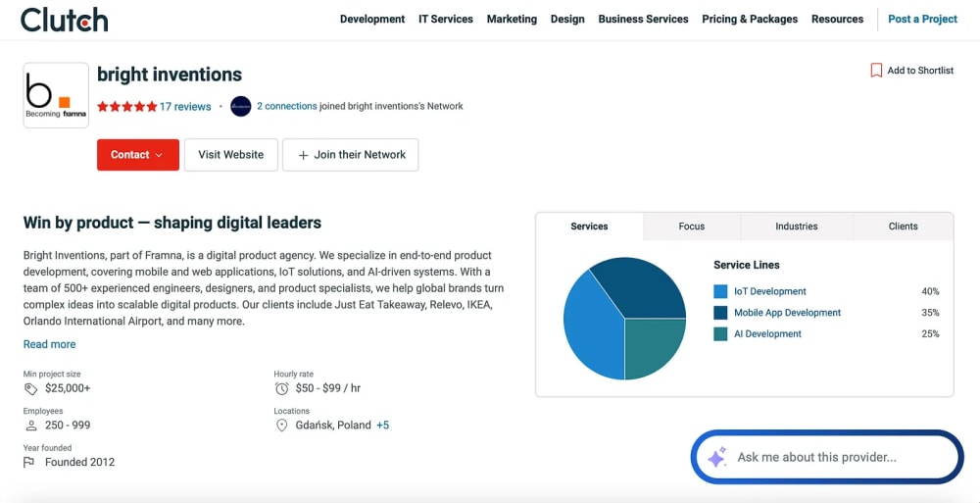Screen dimensions: 980x503
Task: Switch to the Focus tab
Action: [692, 226]
